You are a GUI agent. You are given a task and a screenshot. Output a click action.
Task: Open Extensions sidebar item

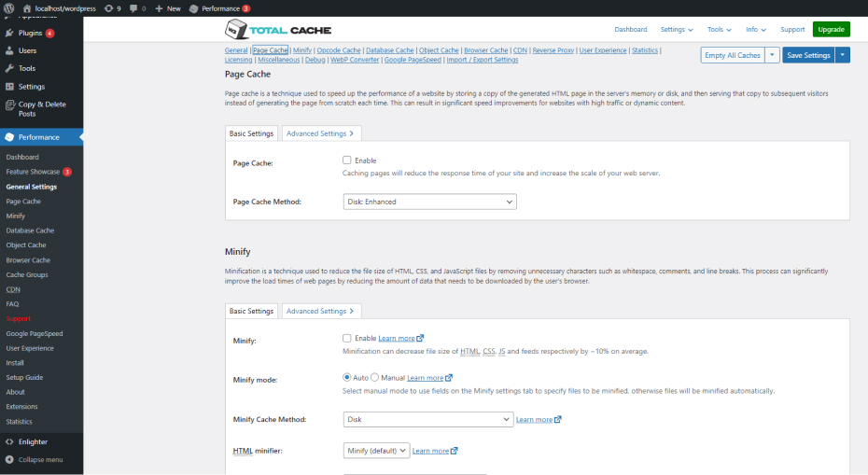click(22, 406)
